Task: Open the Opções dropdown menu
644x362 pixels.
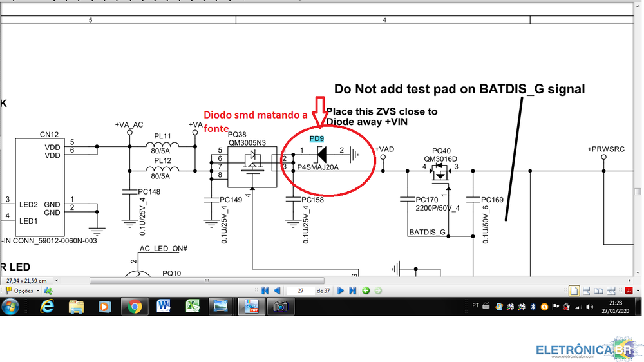Action: point(23,291)
